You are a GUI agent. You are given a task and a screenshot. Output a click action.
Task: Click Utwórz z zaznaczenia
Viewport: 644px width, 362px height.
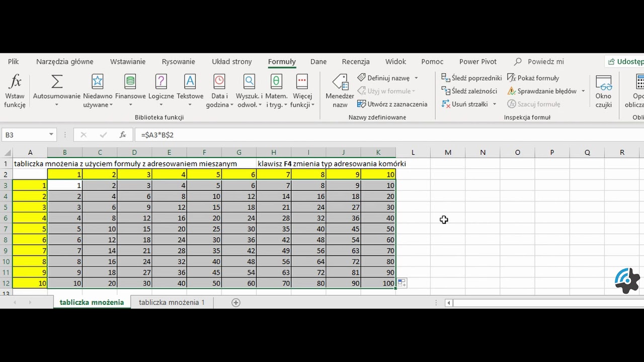pyautogui.click(x=392, y=104)
